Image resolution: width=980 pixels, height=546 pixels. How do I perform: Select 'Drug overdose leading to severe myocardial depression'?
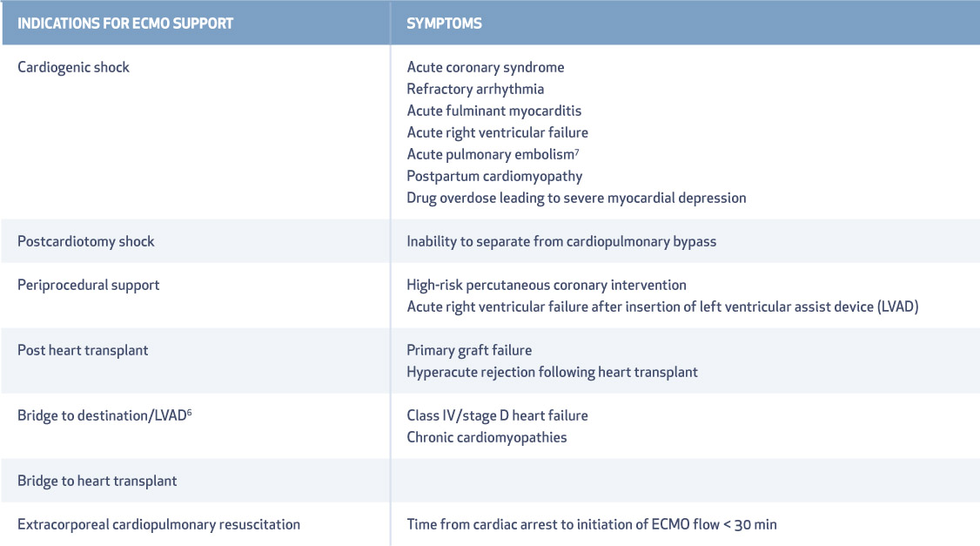[x=576, y=199]
